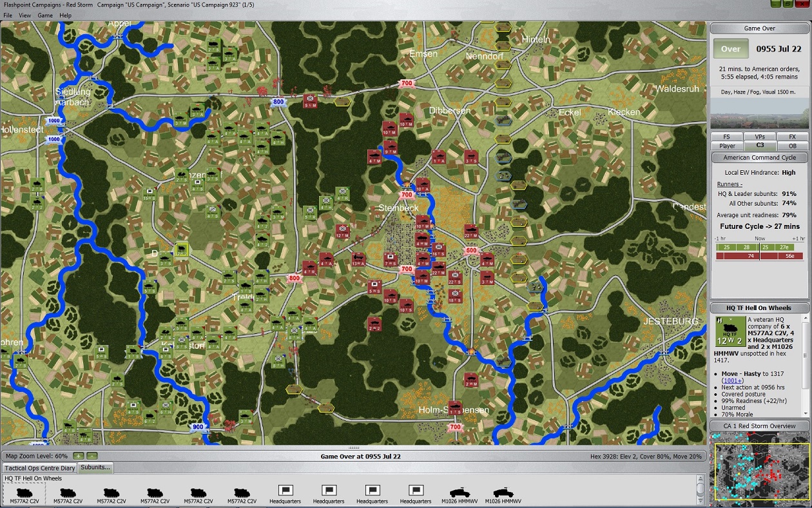
Task: Select the red 5 W S unit counter
Action: 374,287
